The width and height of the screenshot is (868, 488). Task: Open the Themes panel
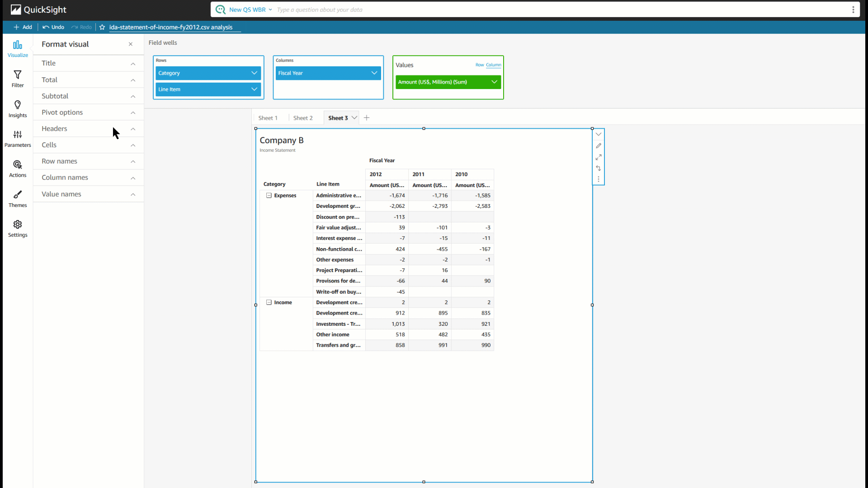(x=17, y=198)
